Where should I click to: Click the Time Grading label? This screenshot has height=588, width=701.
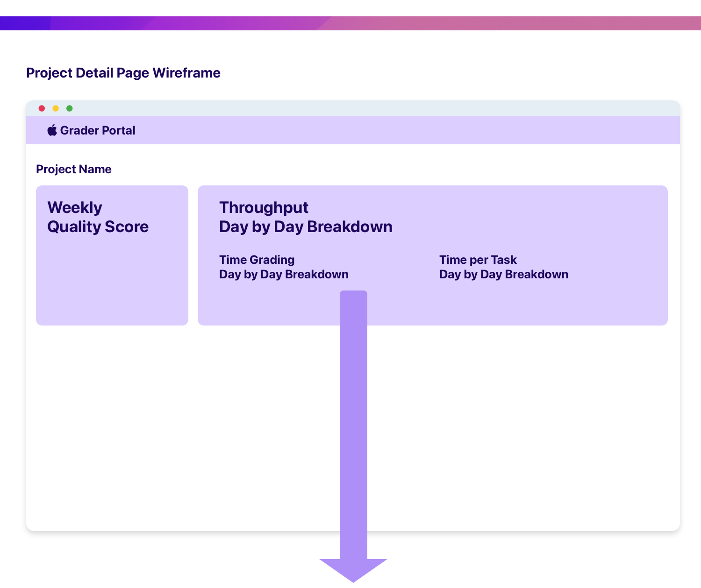tap(257, 260)
